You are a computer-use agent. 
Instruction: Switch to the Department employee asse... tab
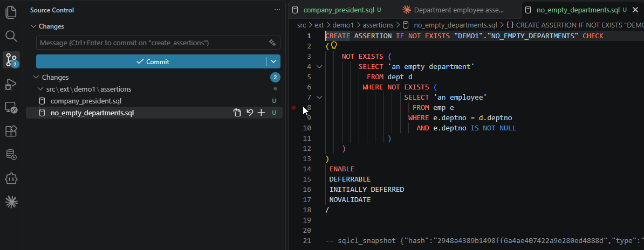pyautogui.click(x=459, y=10)
